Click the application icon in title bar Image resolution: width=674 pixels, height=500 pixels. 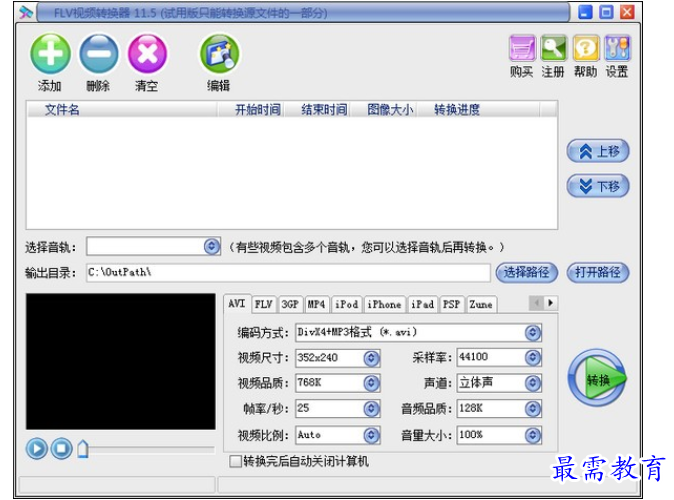[x=26, y=12]
